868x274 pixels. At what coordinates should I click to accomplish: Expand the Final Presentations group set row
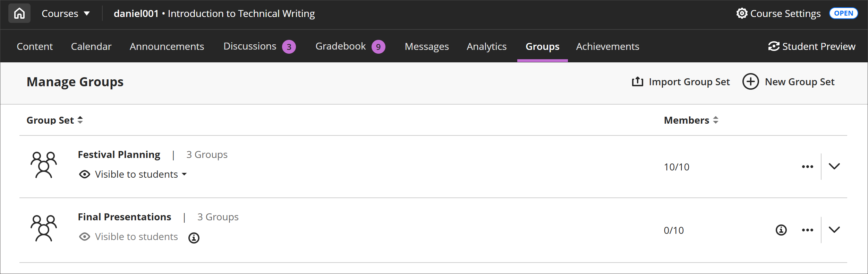[x=834, y=230]
